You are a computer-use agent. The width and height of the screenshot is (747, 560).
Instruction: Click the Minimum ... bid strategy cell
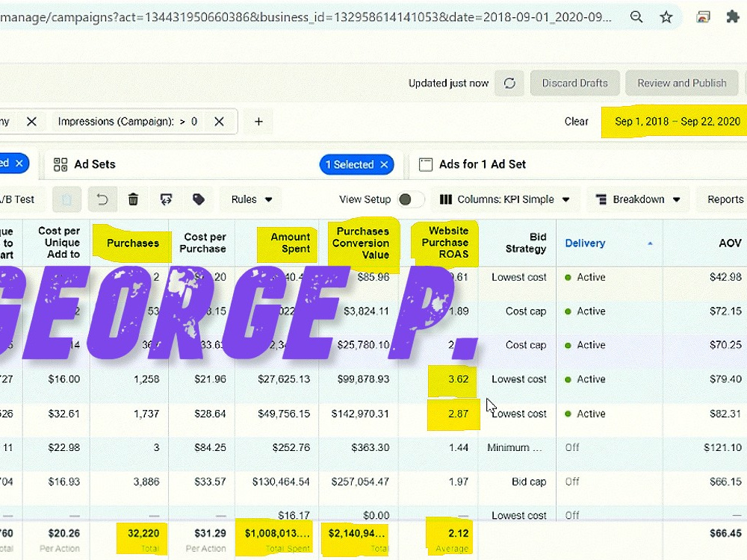pyautogui.click(x=515, y=448)
